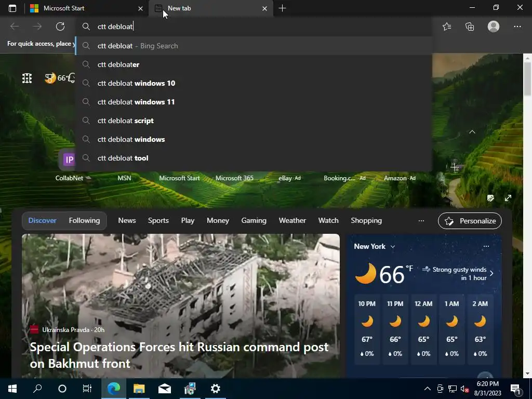Expand the background with expand arrows icon
This screenshot has width=532, height=399.
point(508,198)
